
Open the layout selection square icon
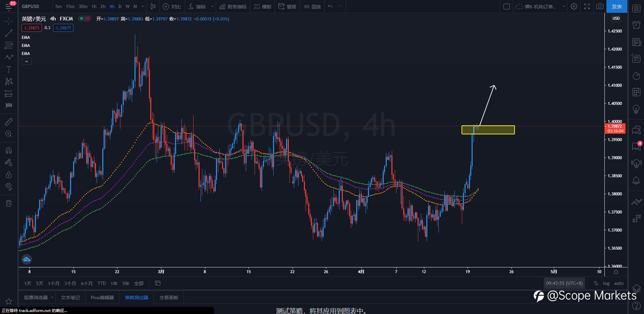(507, 6)
